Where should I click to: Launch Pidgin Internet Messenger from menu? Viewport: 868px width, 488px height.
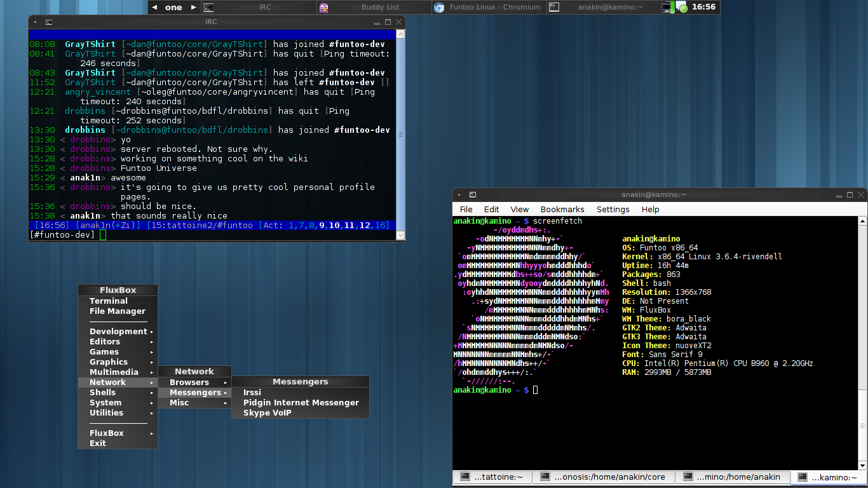[x=301, y=403]
